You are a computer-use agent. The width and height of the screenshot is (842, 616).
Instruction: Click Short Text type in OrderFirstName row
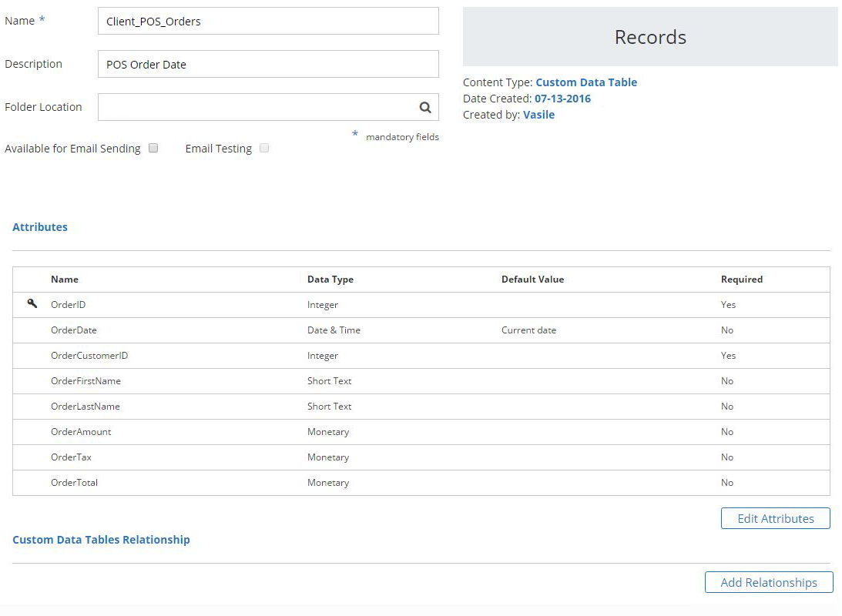point(329,380)
